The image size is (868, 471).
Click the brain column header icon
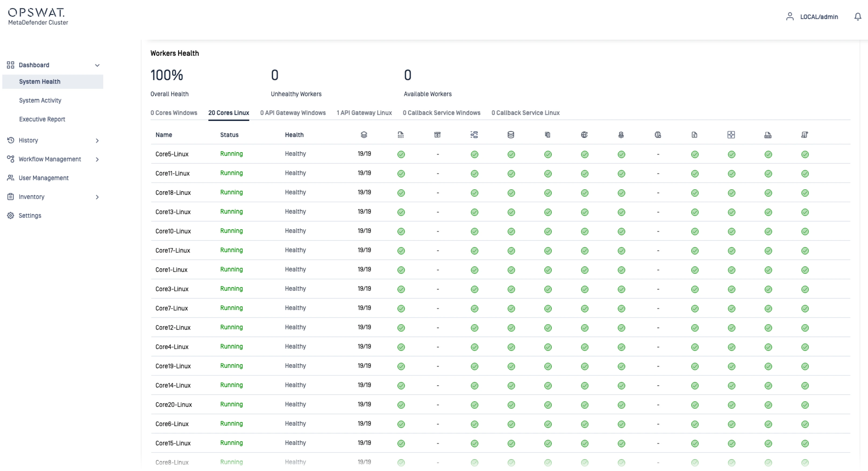pos(658,135)
